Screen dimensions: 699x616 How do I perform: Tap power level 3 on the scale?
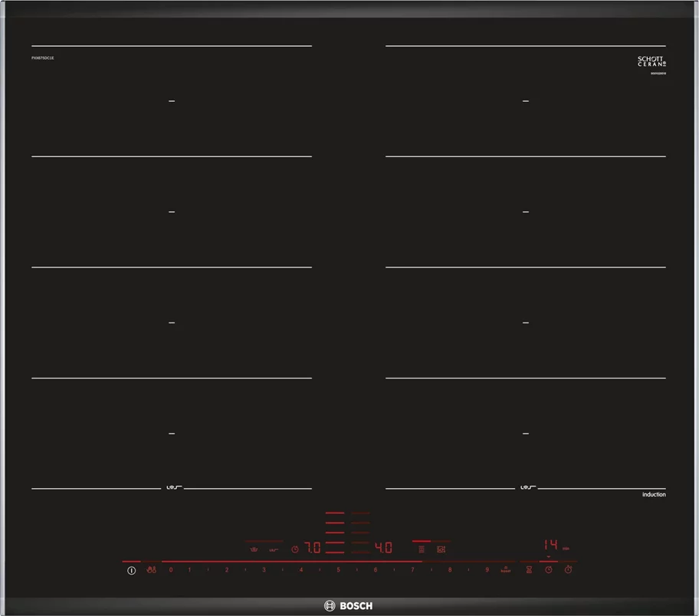[x=264, y=570]
